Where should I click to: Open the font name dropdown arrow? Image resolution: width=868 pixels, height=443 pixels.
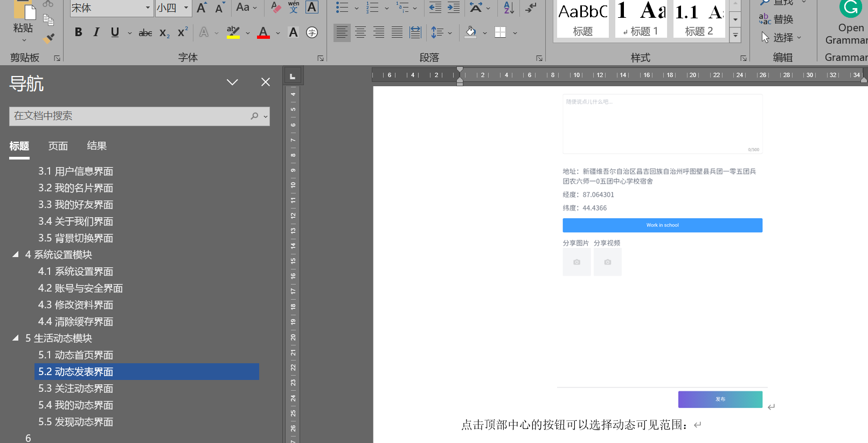(x=148, y=8)
